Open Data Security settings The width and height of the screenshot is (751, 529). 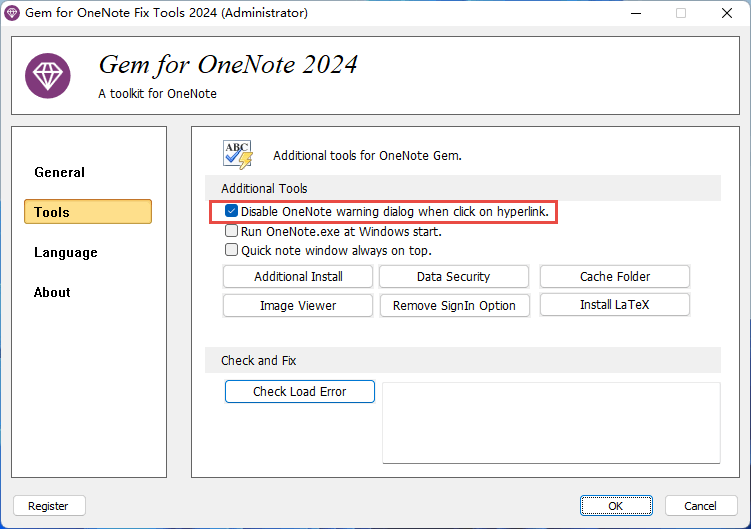(454, 276)
